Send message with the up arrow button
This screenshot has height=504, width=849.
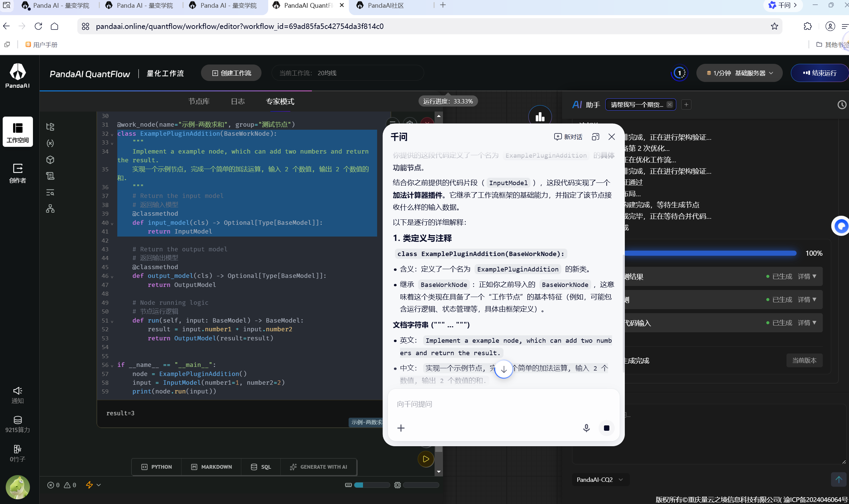coord(839,479)
